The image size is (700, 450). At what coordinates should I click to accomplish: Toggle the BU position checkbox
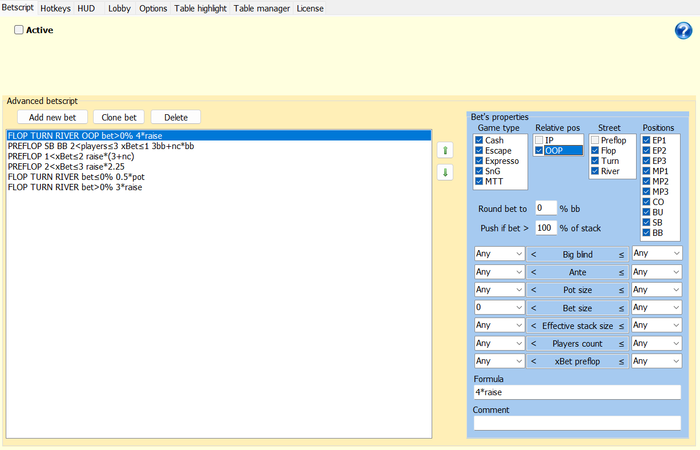(646, 212)
